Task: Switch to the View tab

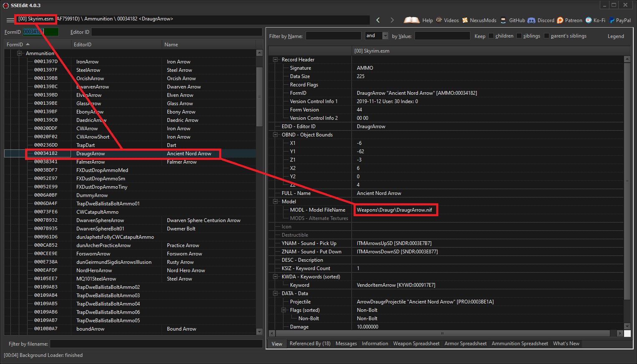Action: 277,344
